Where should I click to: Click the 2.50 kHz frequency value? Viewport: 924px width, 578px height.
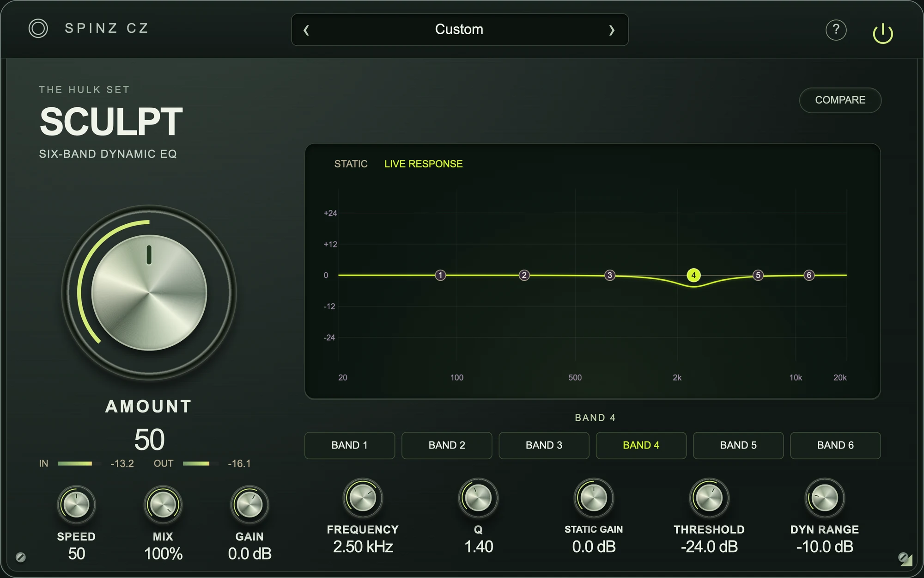[363, 547]
